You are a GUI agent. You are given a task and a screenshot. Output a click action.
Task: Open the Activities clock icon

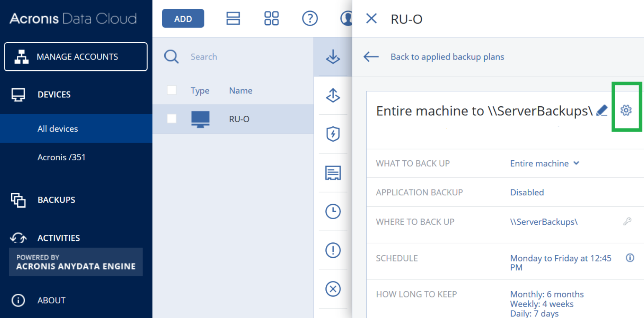tap(333, 212)
